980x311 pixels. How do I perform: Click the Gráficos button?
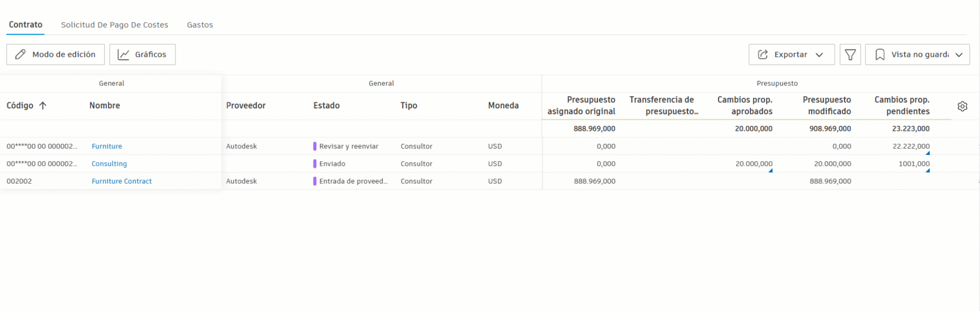[x=142, y=54]
